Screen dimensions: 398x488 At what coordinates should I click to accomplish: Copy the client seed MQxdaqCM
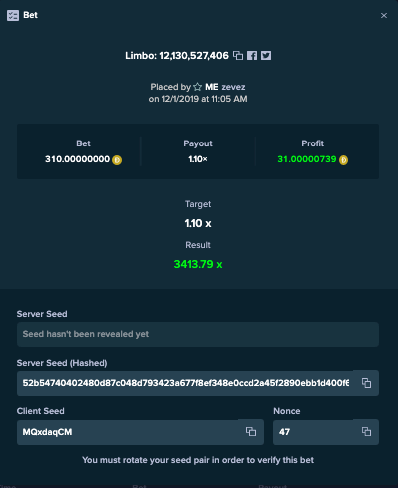pyautogui.click(x=251, y=432)
